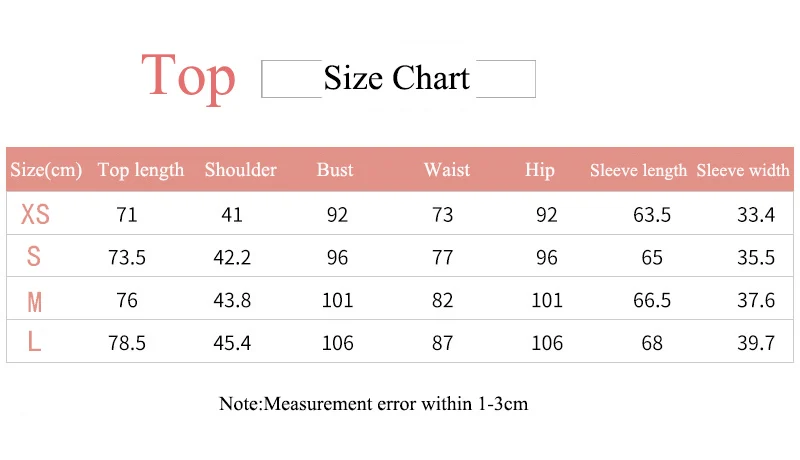Click the L size row label
The image size is (800, 460).
[34, 341]
